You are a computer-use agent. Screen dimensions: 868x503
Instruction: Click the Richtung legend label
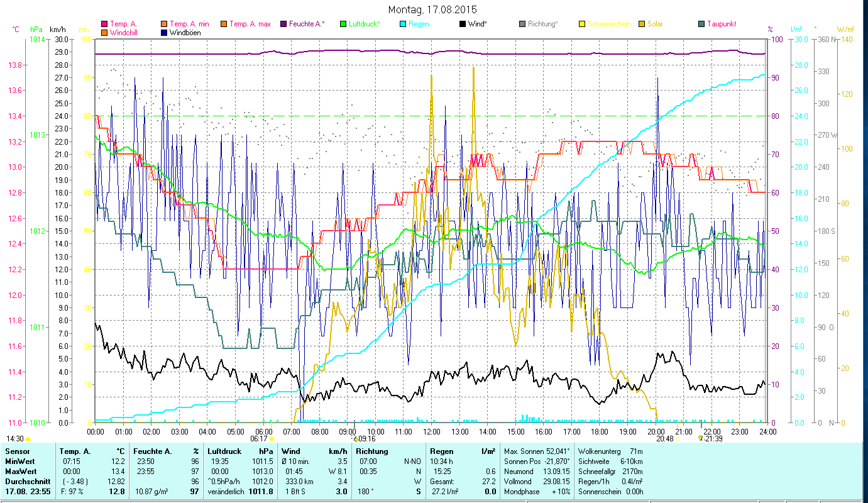tap(543, 25)
